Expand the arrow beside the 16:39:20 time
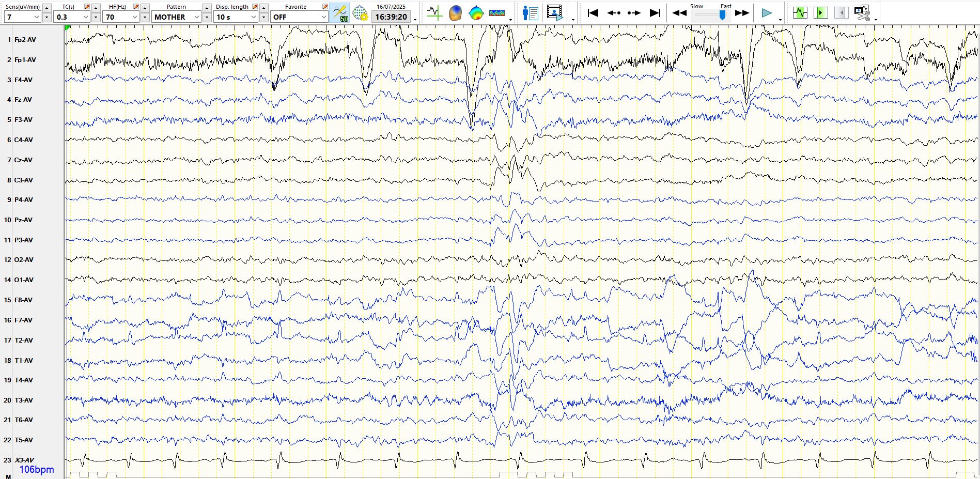 coord(415,20)
